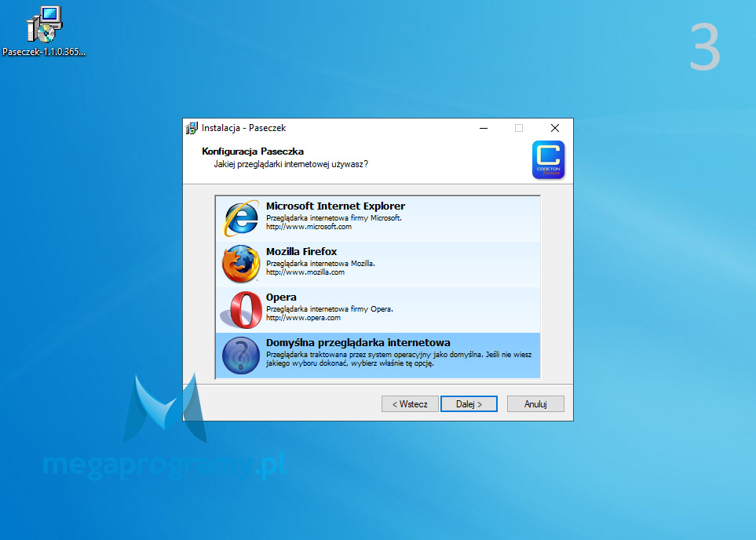Click the Paseczek-1.1.0.365 desktop file label
The height and width of the screenshot is (540, 756).
coord(44,52)
